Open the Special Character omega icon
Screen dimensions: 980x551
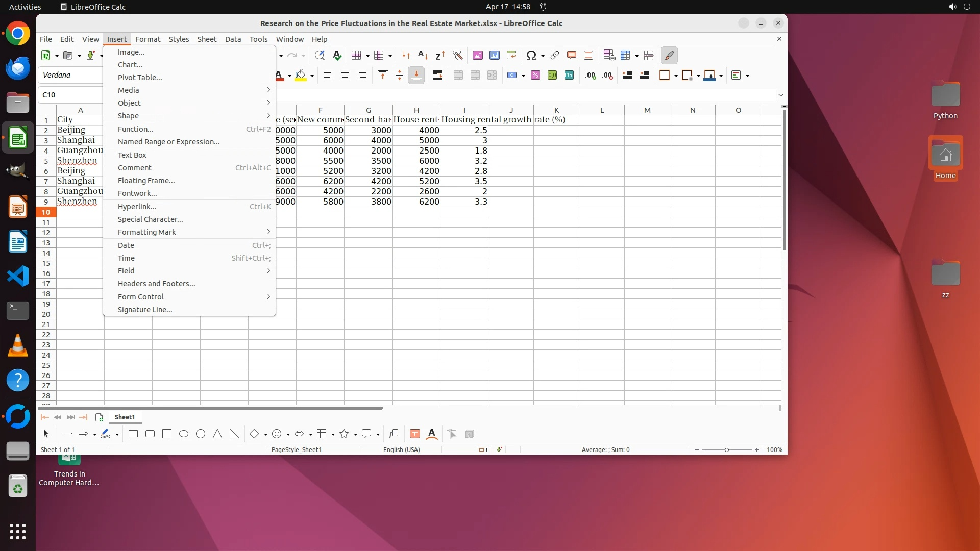[531, 55]
